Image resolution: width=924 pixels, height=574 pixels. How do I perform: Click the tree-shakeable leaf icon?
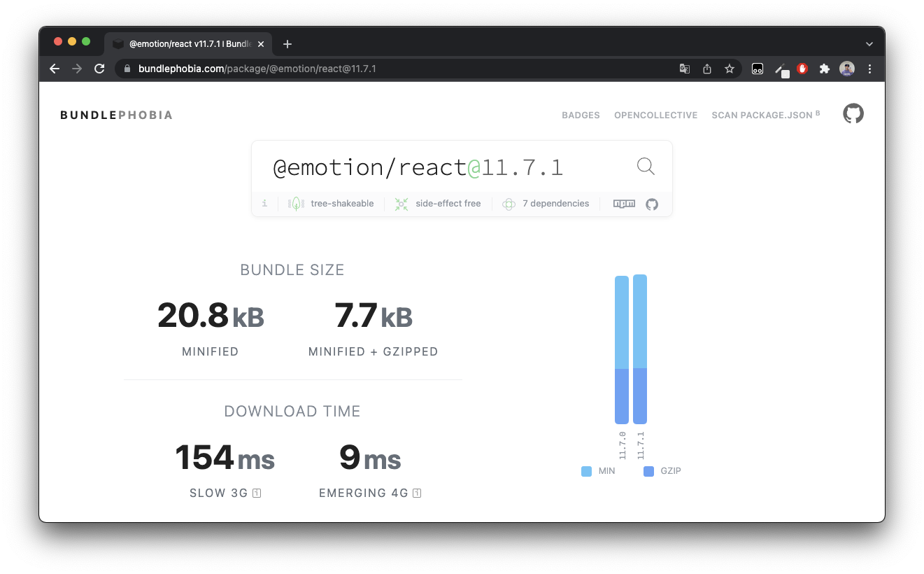295,203
